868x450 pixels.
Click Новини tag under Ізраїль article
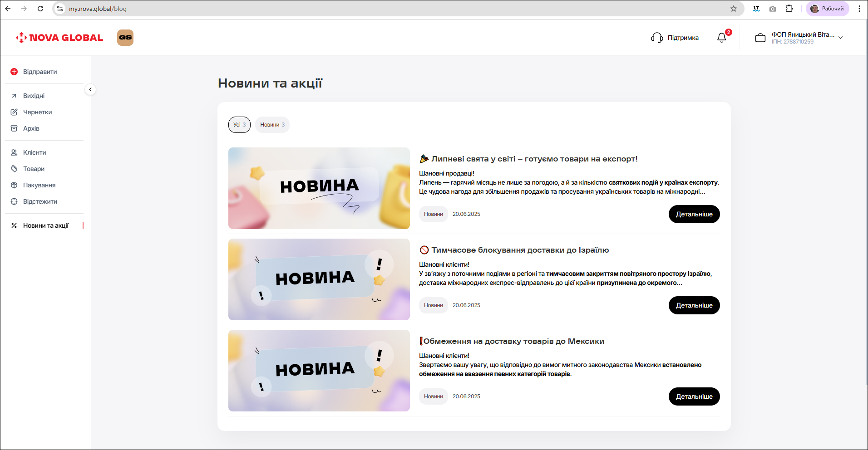click(x=434, y=305)
